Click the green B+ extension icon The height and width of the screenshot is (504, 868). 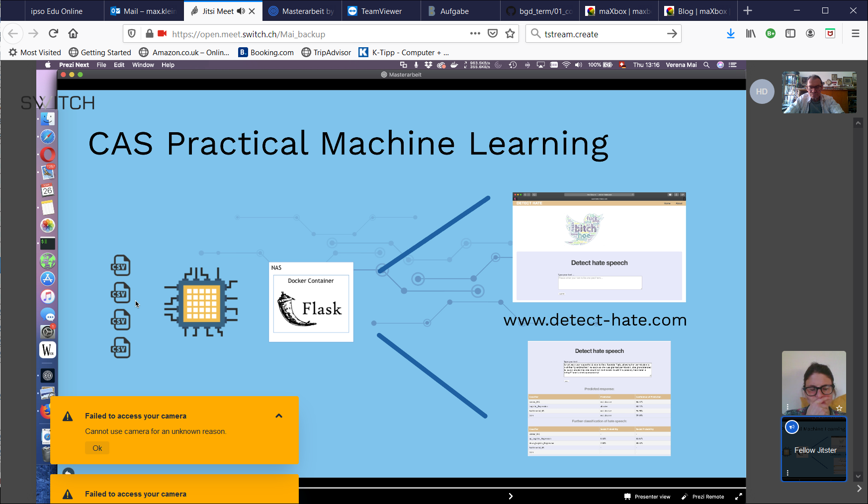point(771,33)
